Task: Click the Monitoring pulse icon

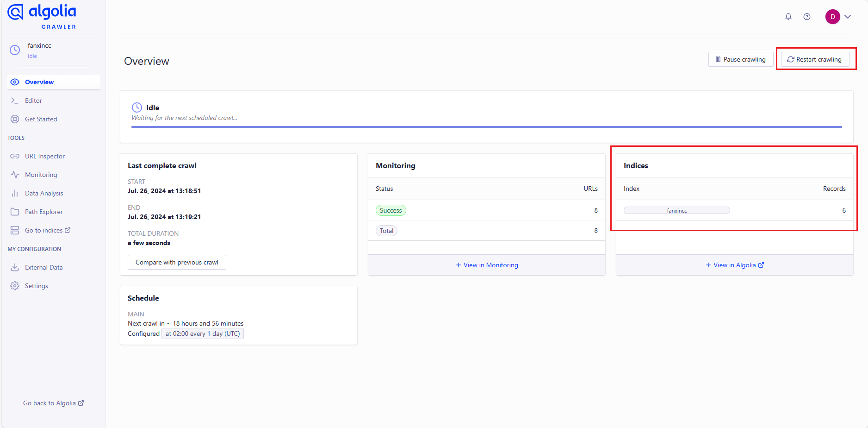Action: pos(15,175)
